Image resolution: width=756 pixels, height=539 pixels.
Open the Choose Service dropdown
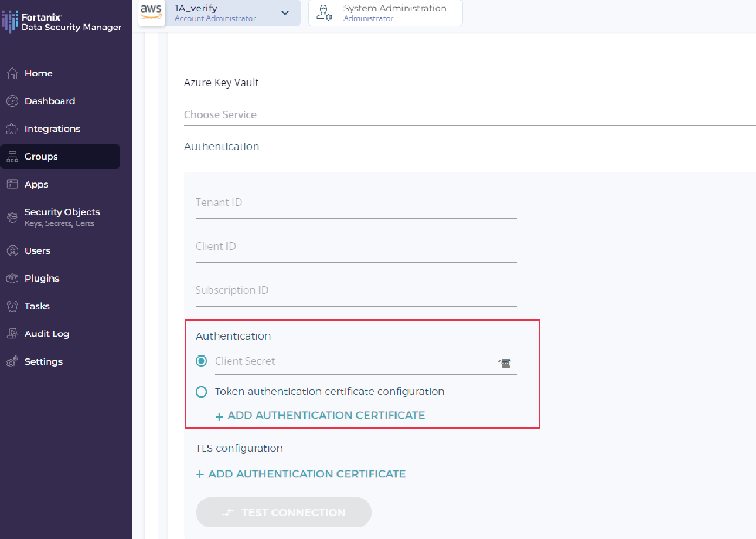pyautogui.click(x=469, y=115)
